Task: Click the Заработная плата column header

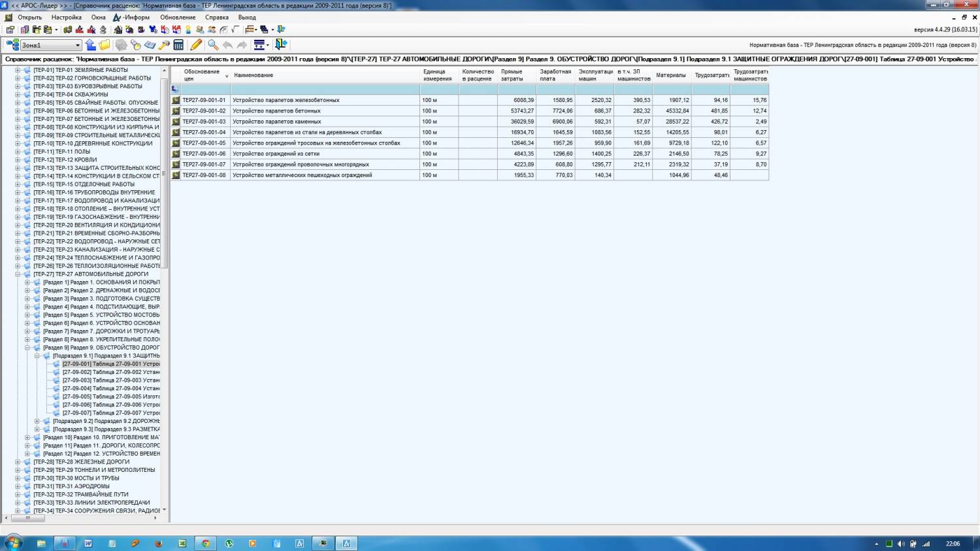Action: point(555,75)
